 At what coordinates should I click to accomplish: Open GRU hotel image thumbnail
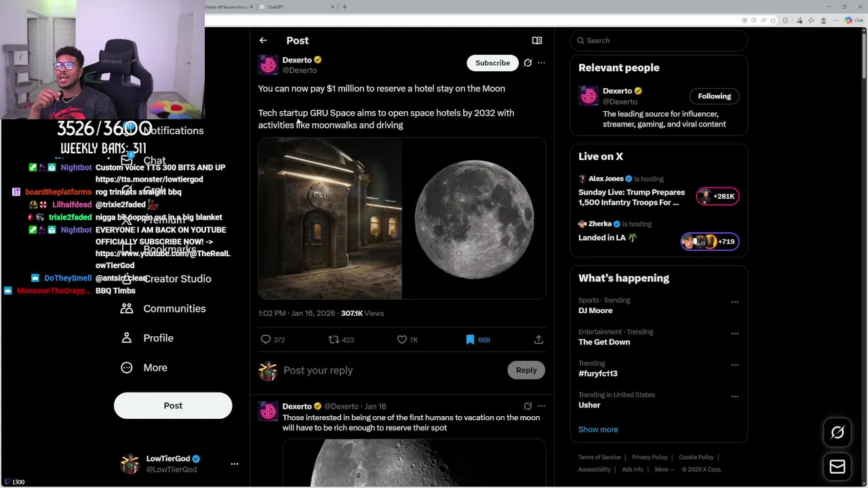tap(330, 218)
